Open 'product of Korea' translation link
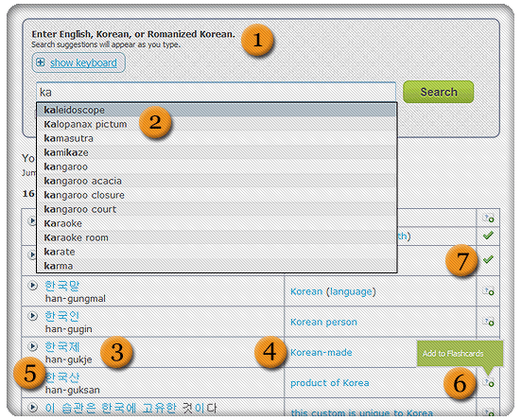The width and height of the screenshot is (521, 420). 330,383
